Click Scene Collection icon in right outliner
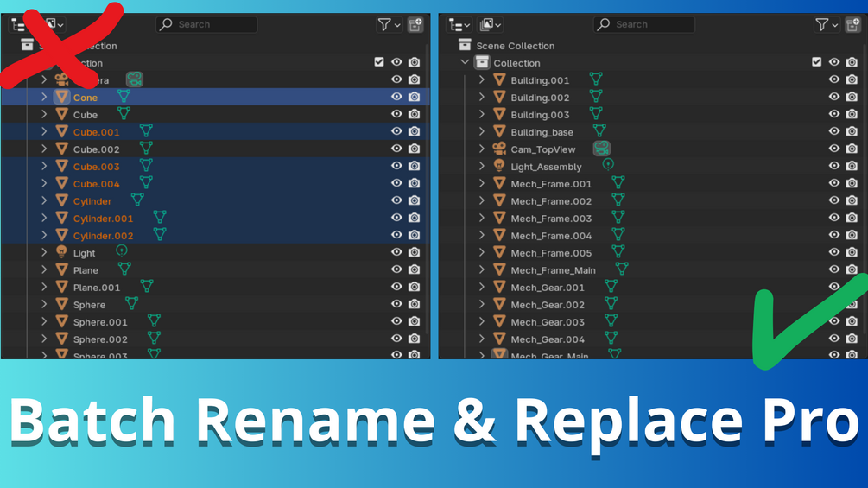Viewport: 868px width, 488px height. tap(465, 45)
